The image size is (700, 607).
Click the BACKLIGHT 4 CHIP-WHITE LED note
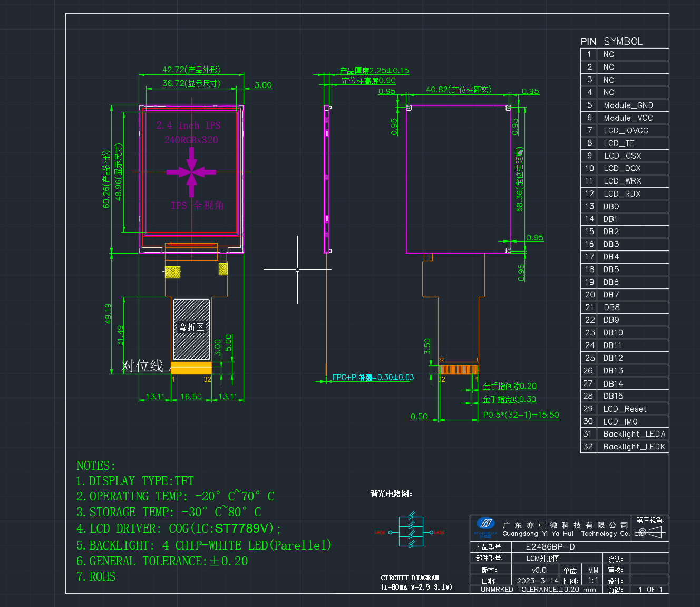[x=204, y=545]
